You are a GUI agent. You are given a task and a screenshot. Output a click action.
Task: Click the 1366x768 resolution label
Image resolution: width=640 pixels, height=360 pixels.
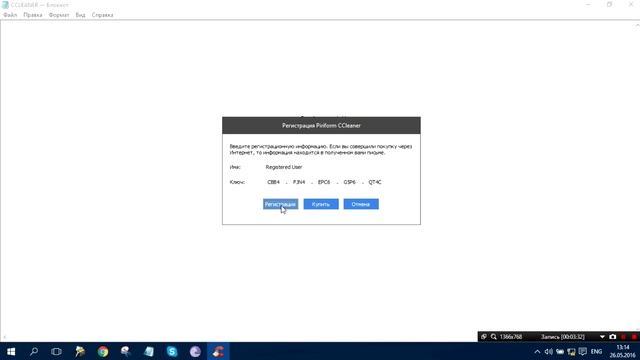(x=511, y=337)
